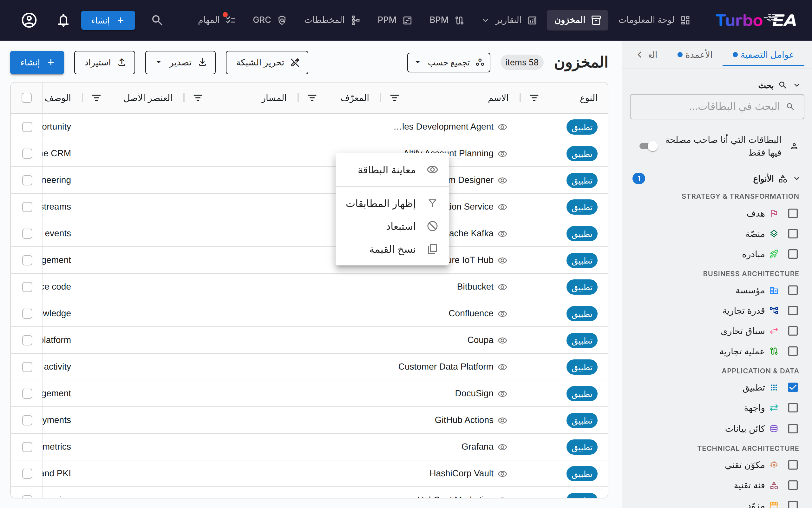The height and width of the screenshot is (508, 812).
Task: Select the Bitbucket row checkbox
Action: click(27, 287)
